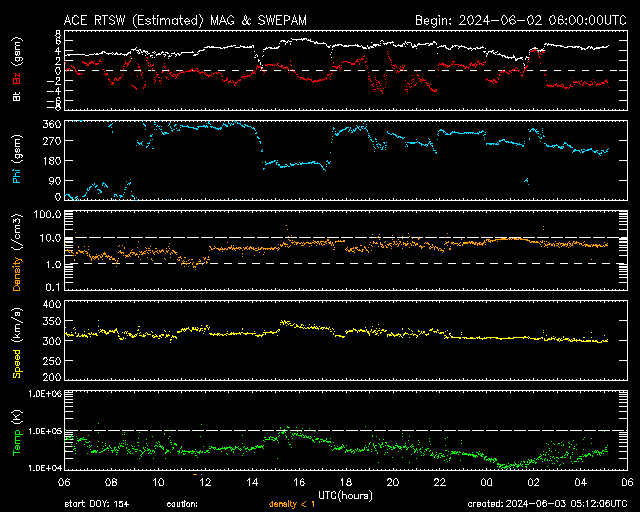The image size is (640, 512).
Task: Click the '0.1' tick on the Density axis
Action: [53, 287]
